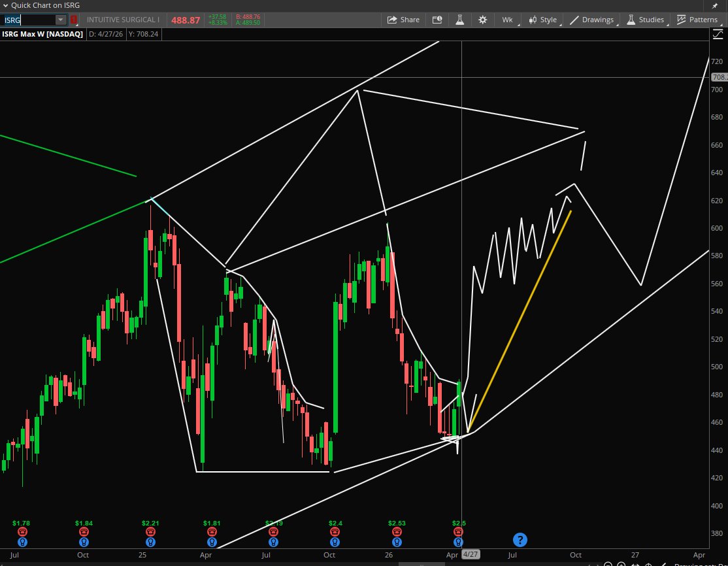The width and height of the screenshot is (728, 566).
Task: Click the last price 488.87
Action: [x=185, y=20]
